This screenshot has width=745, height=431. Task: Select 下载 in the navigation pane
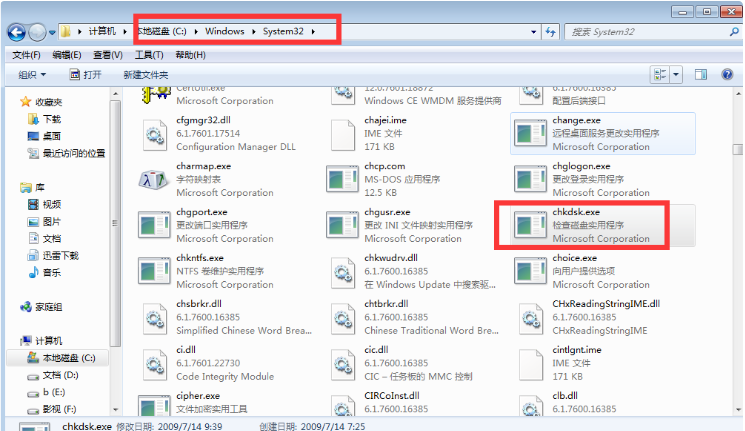52,119
